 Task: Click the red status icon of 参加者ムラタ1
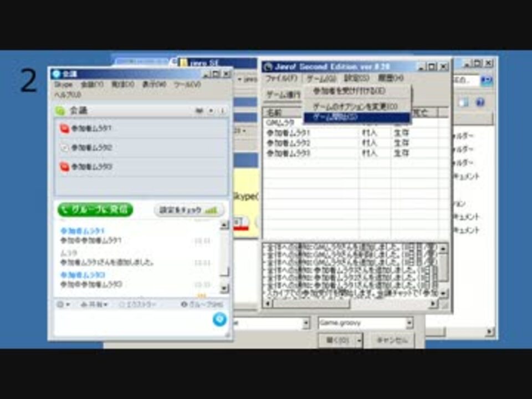click(x=64, y=129)
